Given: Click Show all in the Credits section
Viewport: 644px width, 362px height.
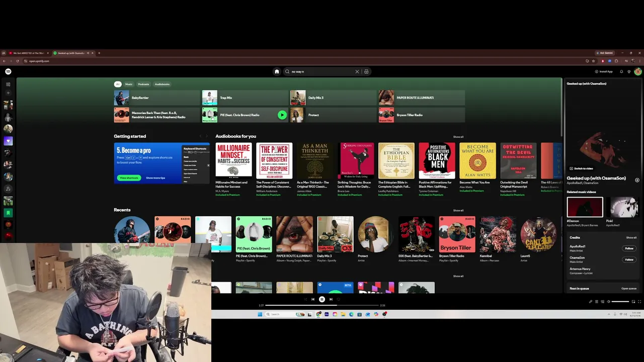Looking at the screenshot, I should (x=631, y=237).
